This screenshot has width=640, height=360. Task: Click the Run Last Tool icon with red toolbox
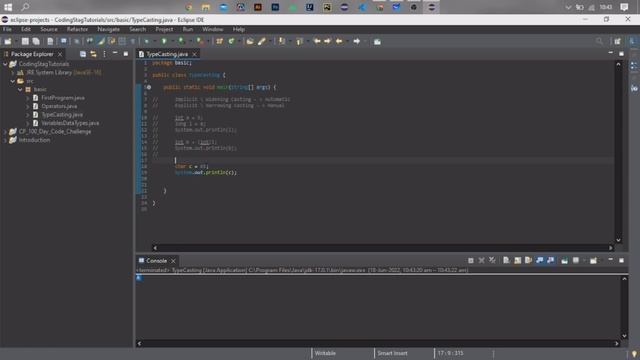pos(200,41)
